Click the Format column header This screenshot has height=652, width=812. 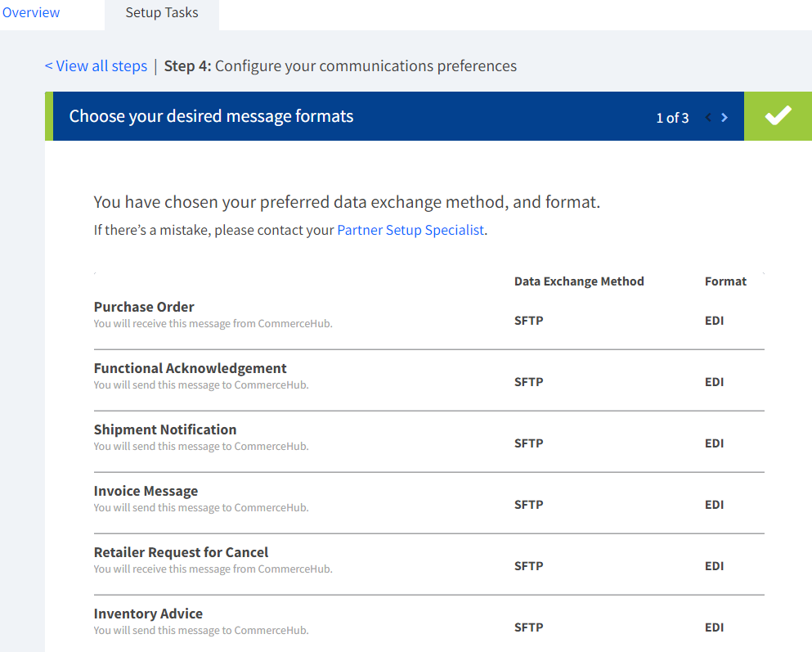[x=725, y=281]
